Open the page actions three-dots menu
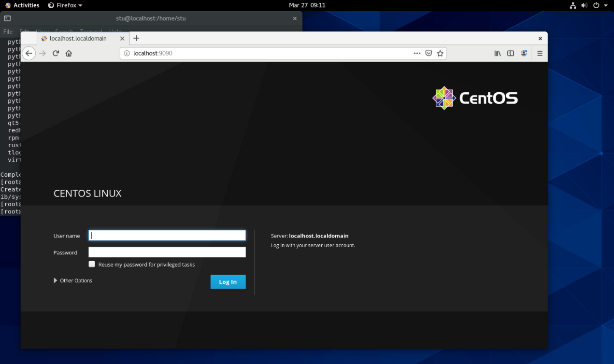 pyautogui.click(x=417, y=53)
